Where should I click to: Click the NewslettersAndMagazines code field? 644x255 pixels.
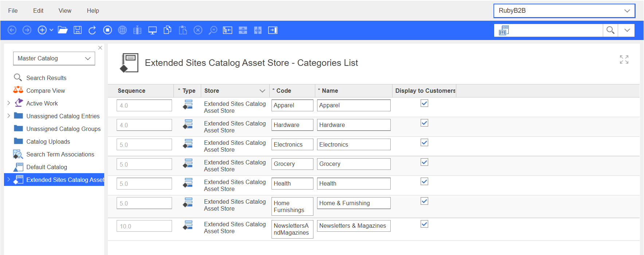292,229
